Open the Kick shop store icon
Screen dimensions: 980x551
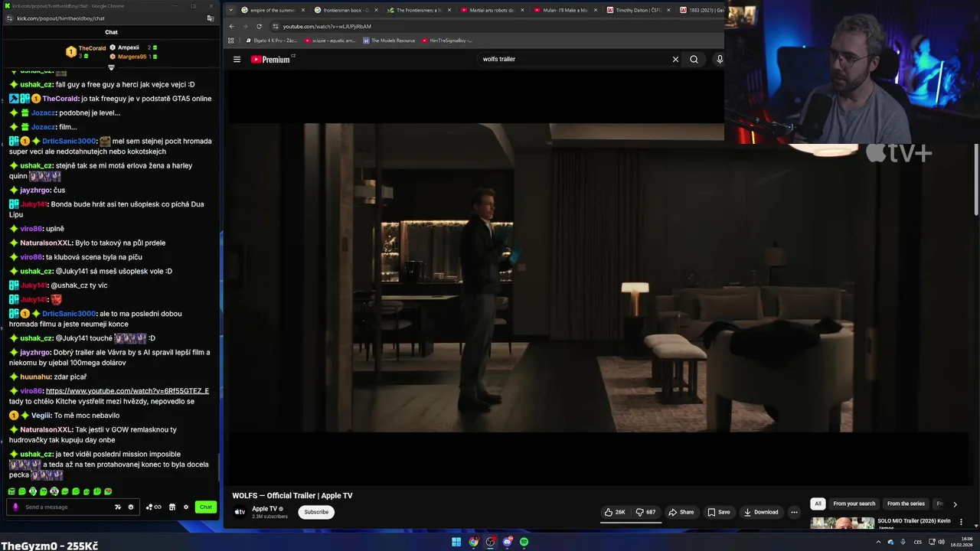pyautogui.click(x=172, y=507)
